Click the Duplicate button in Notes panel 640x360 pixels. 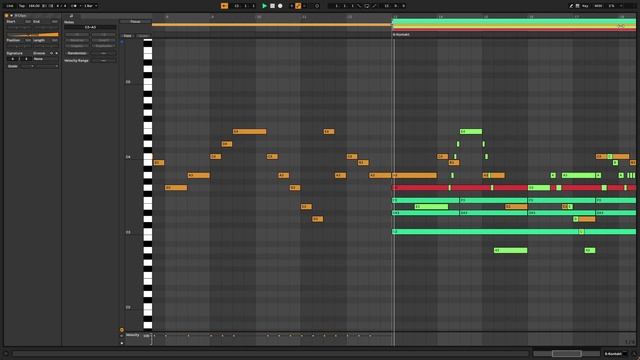coord(103,46)
